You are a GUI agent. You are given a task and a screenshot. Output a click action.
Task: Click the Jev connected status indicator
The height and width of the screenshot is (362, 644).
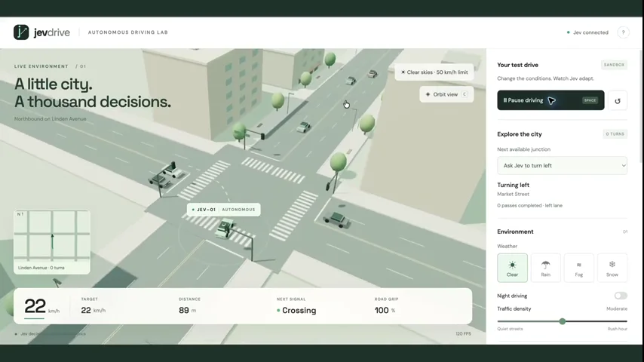pos(587,32)
